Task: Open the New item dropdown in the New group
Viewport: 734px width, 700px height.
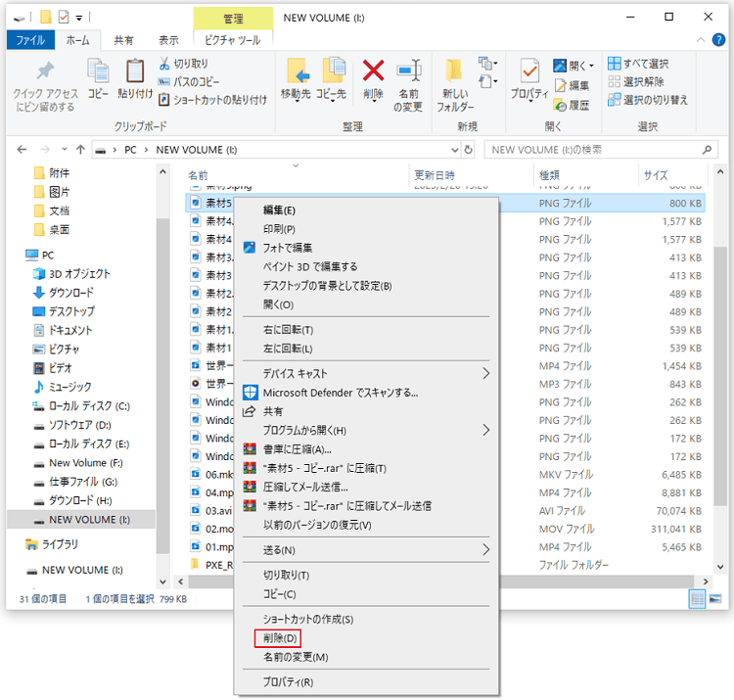Action: click(487, 64)
